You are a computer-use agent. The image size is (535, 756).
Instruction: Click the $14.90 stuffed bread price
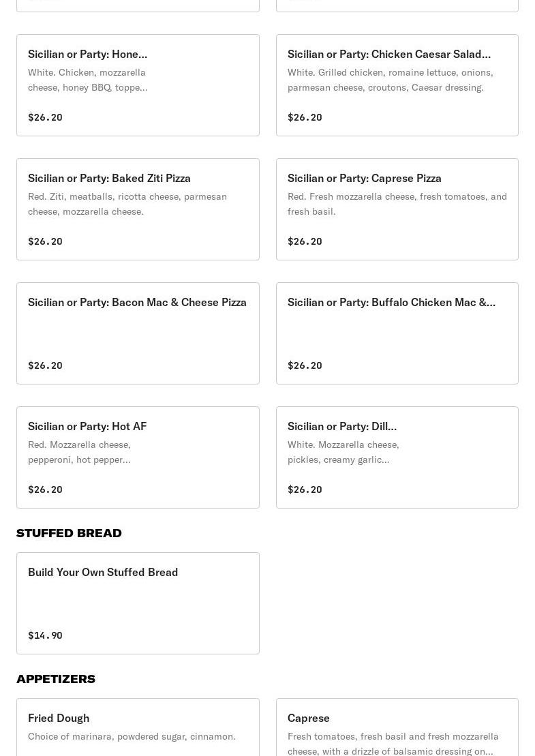coord(45,635)
